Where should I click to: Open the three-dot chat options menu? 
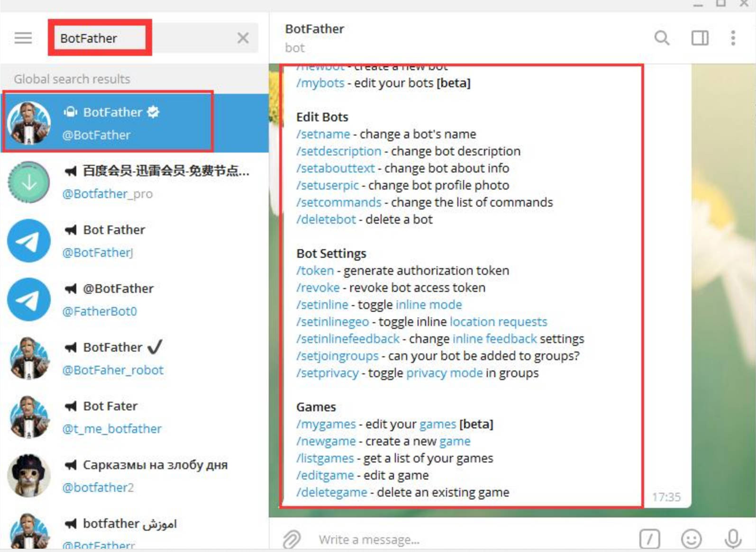[733, 38]
